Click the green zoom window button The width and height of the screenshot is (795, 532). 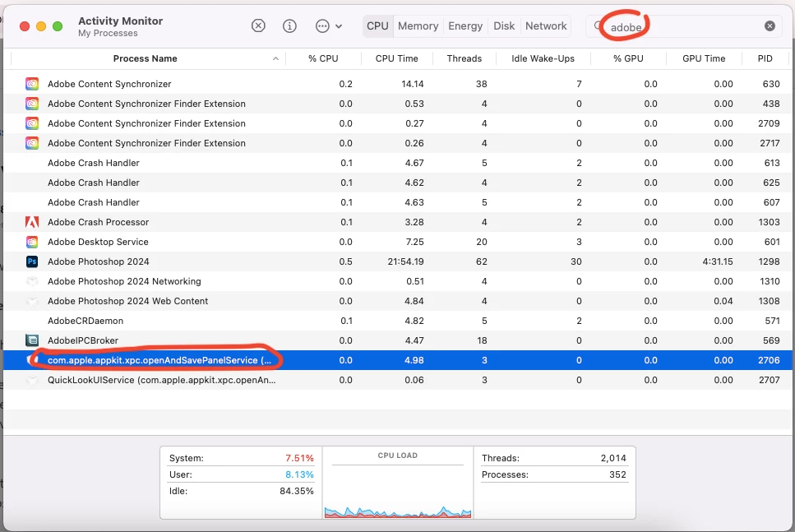[58, 26]
